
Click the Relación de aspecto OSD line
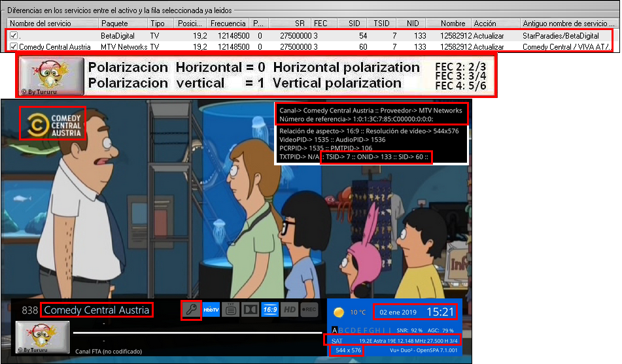[369, 131]
